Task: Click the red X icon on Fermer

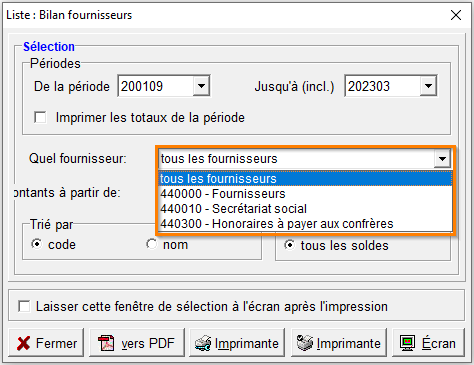Action: coord(23,343)
